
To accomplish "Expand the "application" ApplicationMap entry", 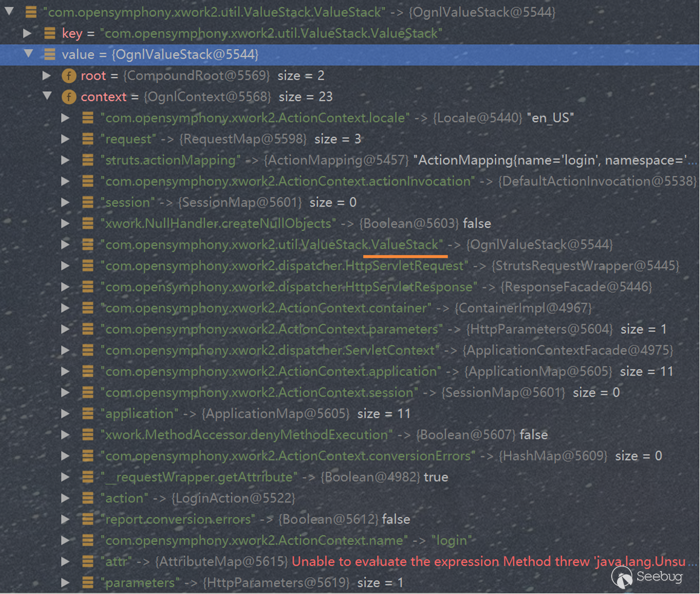I will point(65,414).
